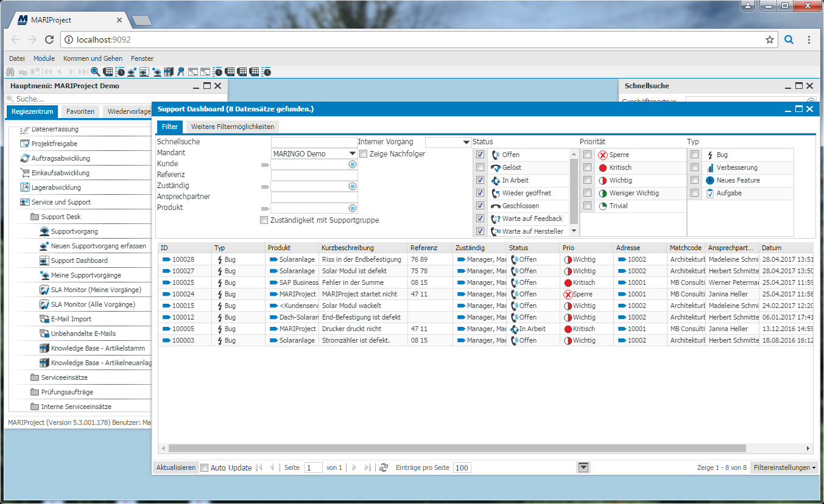
Task: Switch to Weitere Filtermöglichkeiten tab
Action: click(232, 127)
